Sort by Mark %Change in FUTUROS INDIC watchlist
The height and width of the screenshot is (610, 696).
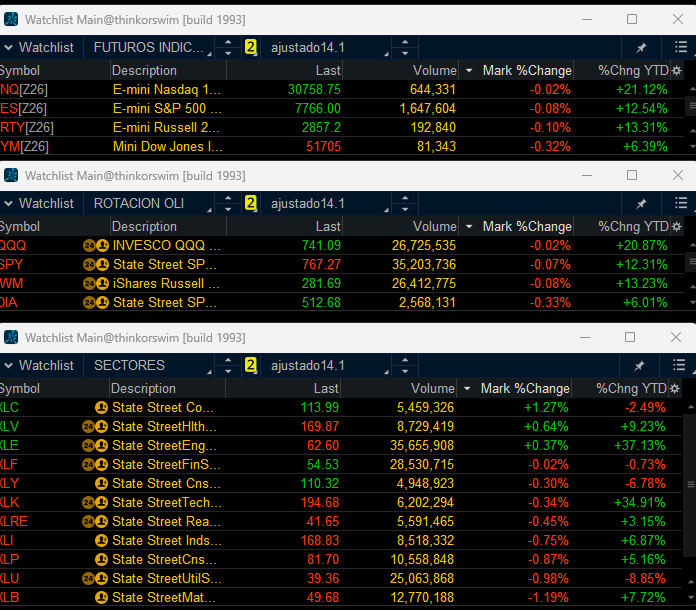527,71
